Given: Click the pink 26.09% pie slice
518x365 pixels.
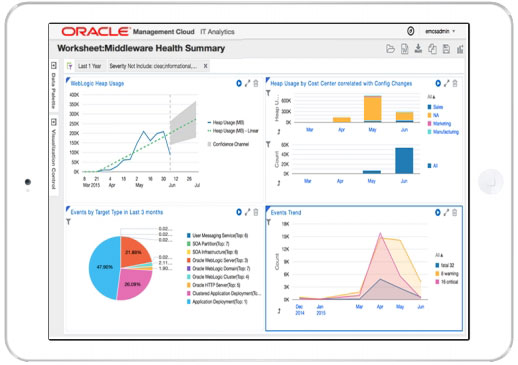Looking at the screenshot, I should [x=133, y=284].
